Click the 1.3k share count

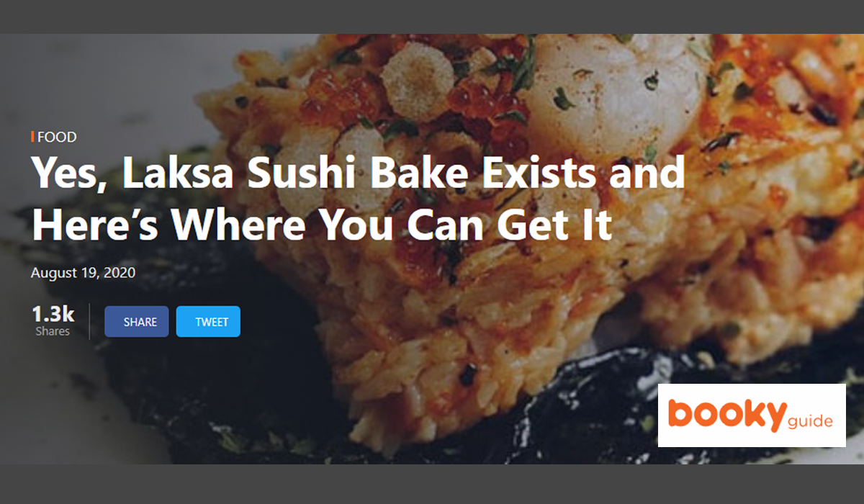tap(53, 314)
